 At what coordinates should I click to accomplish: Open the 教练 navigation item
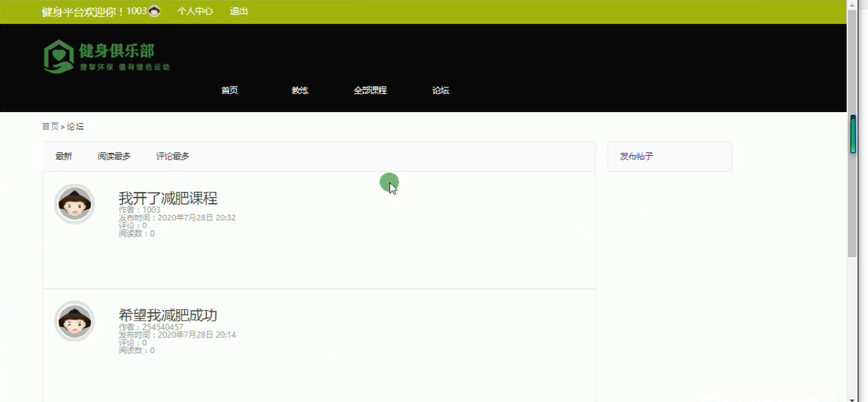tap(300, 90)
